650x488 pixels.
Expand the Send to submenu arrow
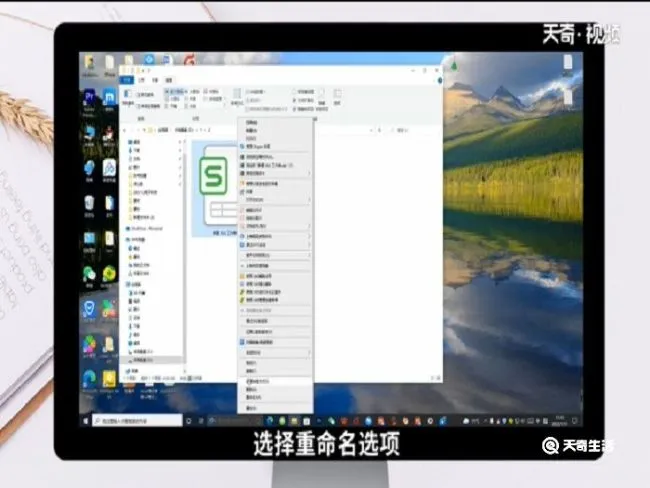click(x=309, y=352)
